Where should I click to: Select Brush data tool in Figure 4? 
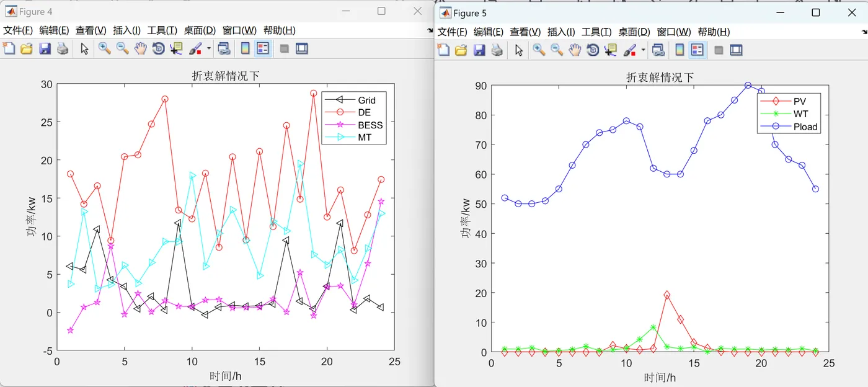pyautogui.click(x=195, y=48)
